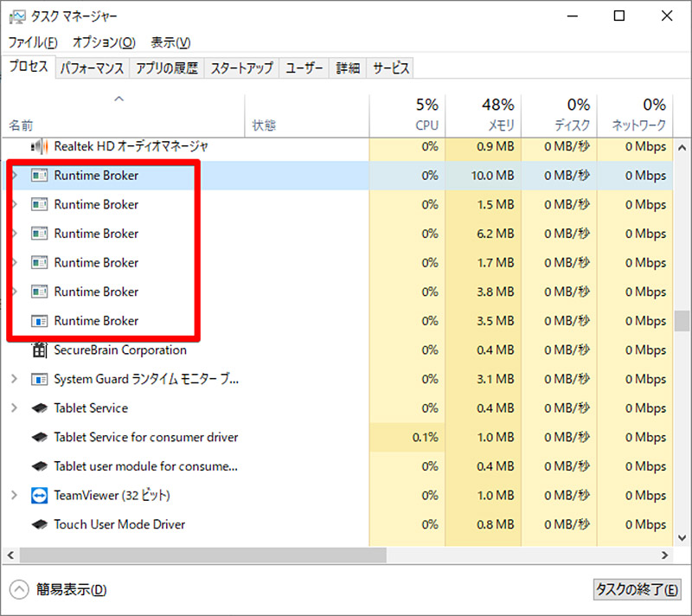Image resolution: width=692 pixels, height=616 pixels.
Task: Expand the Runtime Broker row with 1.7 MB
Action: (x=15, y=262)
